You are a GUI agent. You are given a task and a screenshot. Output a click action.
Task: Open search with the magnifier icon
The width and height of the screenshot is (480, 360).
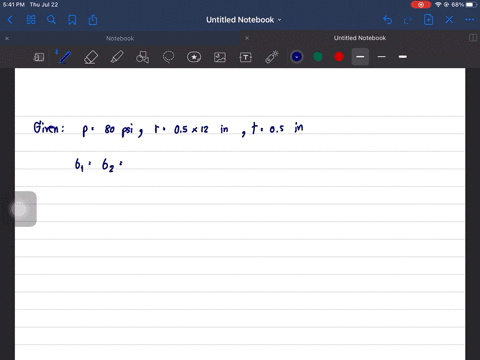pos(51,20)
